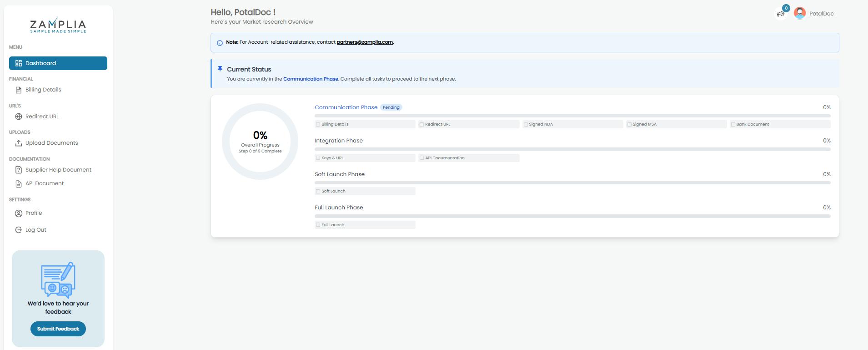
Task: Click the Supplier Help Document question icon
Action: tap(19, 170)
